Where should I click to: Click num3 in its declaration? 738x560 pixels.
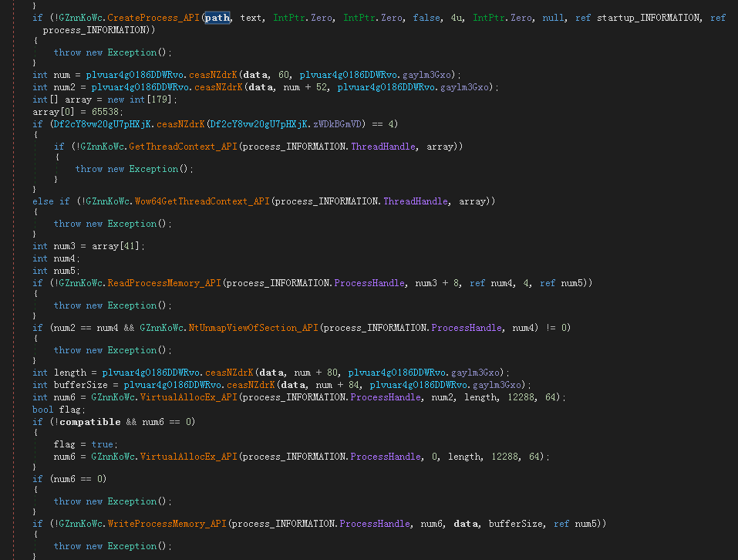tap(65, 245)
